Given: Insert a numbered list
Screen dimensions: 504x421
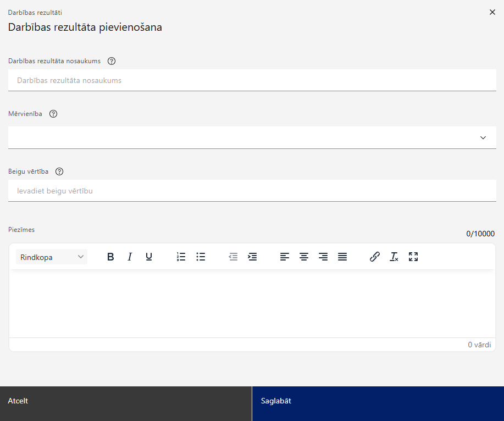Looking at the screenshot, I should 181,257.
